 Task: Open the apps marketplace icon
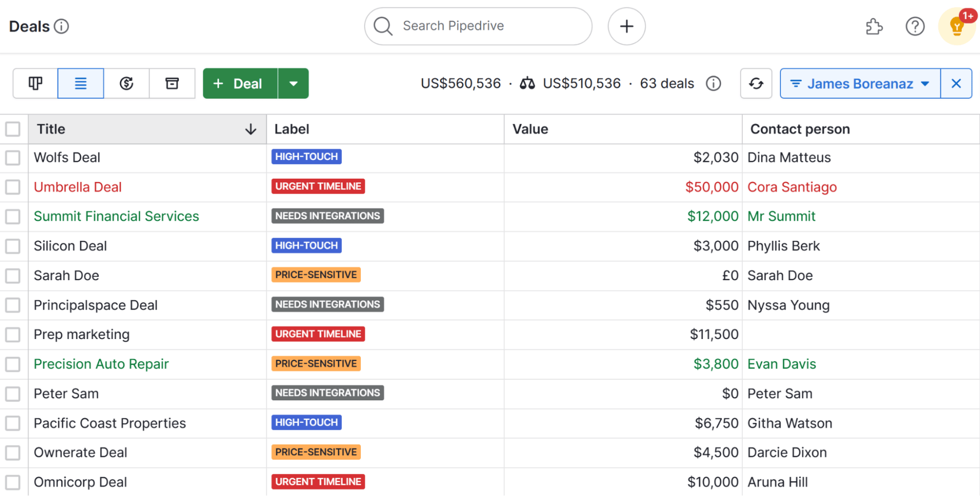pos(874,26)
